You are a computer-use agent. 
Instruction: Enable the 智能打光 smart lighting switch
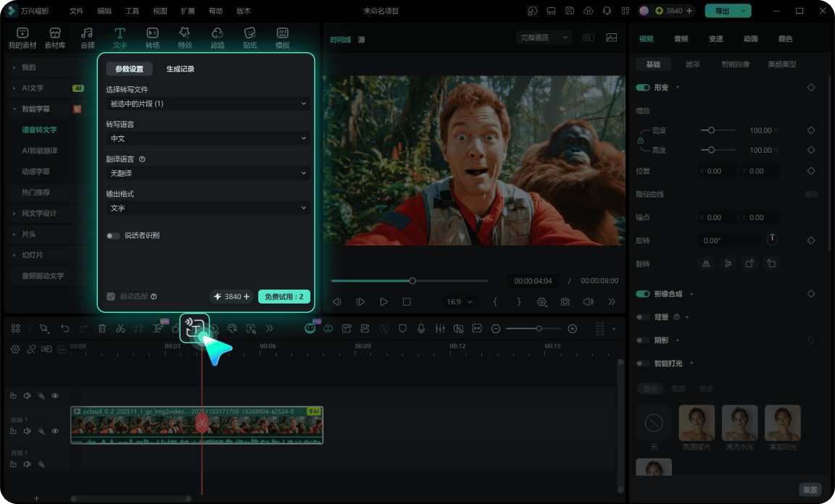click(643, 364)
